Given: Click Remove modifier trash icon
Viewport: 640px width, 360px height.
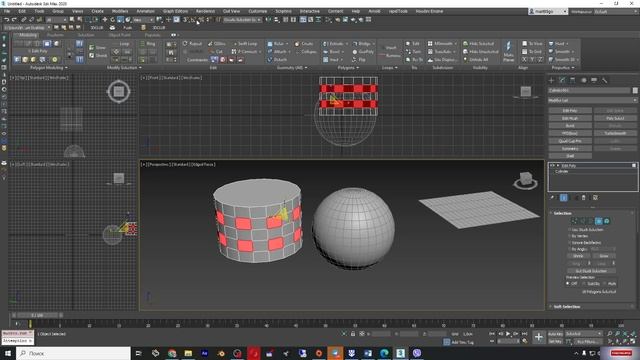Looking at the screenshot, I should click(584, 198).
